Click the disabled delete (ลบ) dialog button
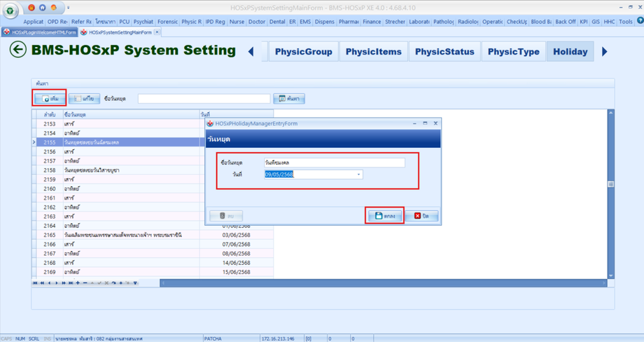The image size is (644, 342). pyautogui.click(x=226, y=216)
